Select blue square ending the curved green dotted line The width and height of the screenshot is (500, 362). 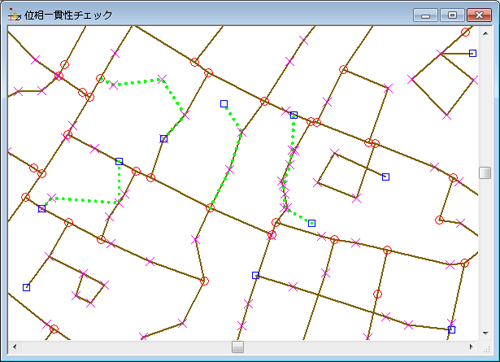(312, 223)
